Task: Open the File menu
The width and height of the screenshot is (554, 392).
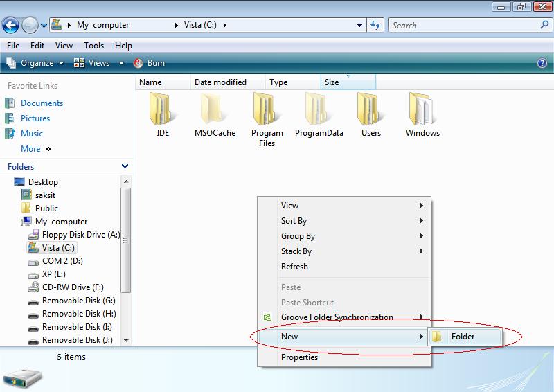Action: (13, 46)
